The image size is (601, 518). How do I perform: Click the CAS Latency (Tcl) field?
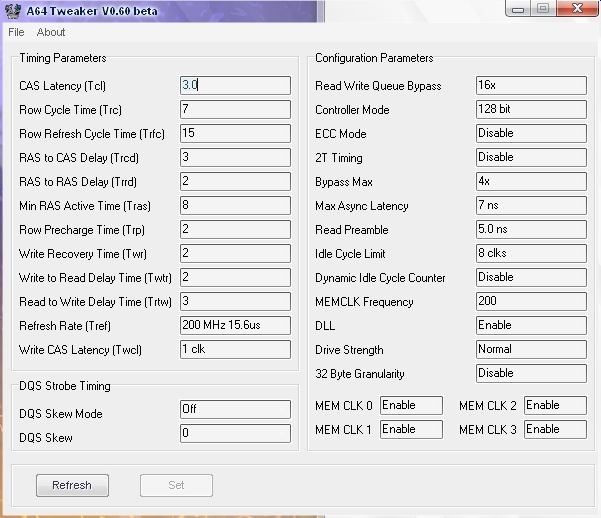[x=235, y=85]
